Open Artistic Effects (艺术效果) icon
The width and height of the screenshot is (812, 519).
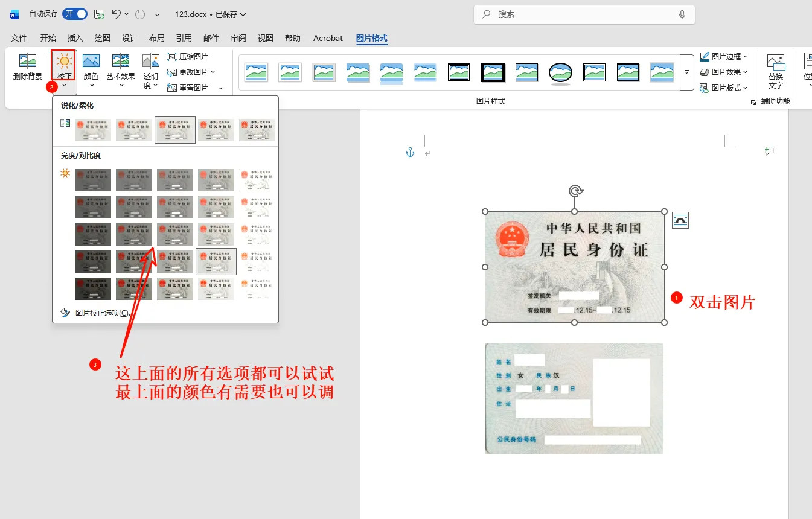(121, 61)
